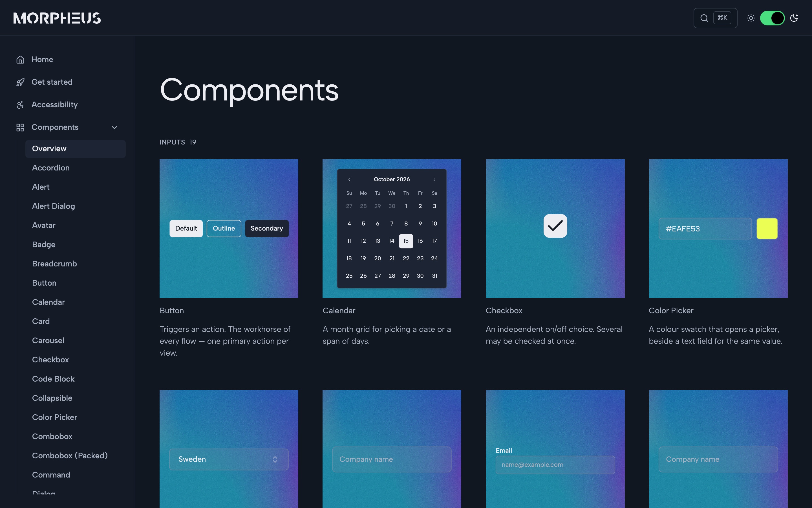Open search via the magnifier icon
This screenshot has width=812, height=508.
(x=704, y=18)
